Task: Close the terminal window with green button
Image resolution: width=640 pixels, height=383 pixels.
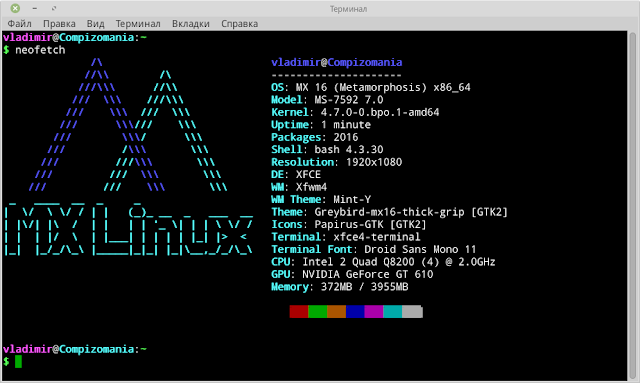Action: tap(15, 8)
